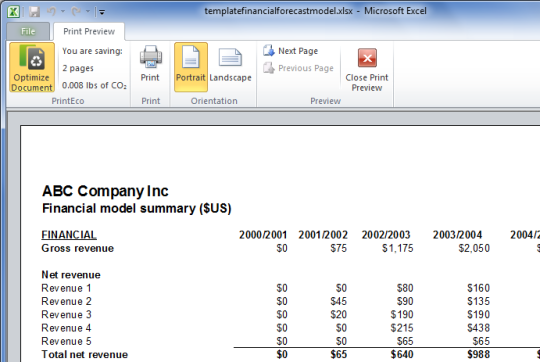Click the Revenue 5 row label
Screen dimensions: 540x362
66,341
